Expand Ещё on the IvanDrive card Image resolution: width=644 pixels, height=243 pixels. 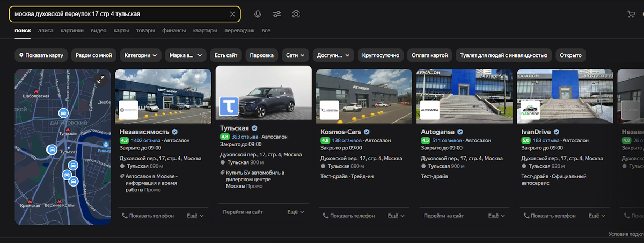[597, 216]
